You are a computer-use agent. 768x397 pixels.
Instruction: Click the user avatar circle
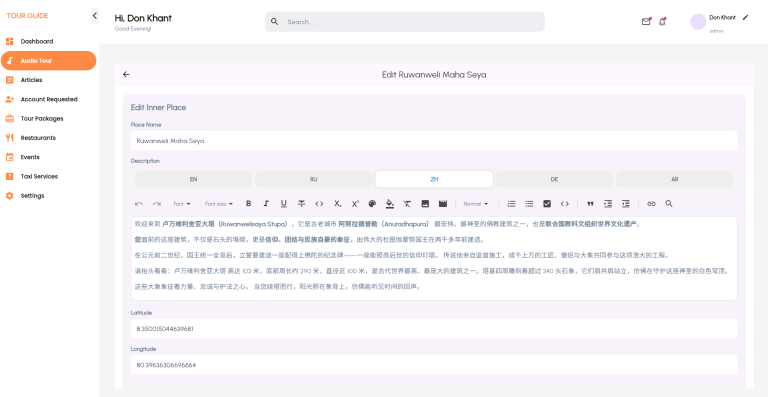click(698, 22)
